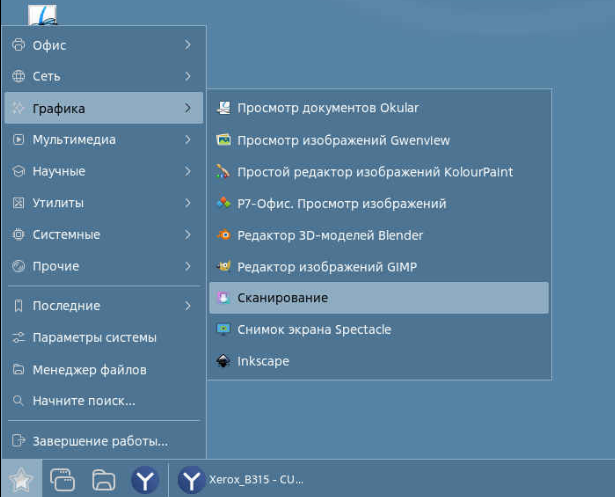Screen dimensions: 615x497
Task: Open the Последние recent items entry
Action: tap(104, 306)
